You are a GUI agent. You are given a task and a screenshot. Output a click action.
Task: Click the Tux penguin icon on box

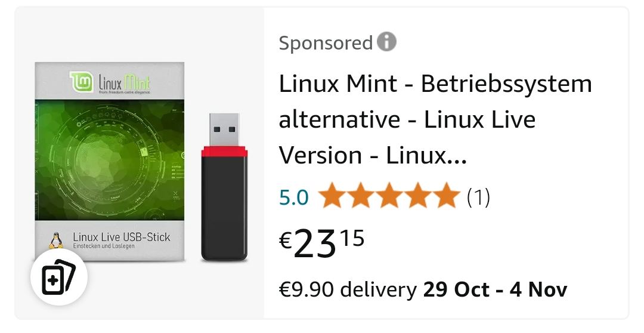click(x=57, y=240)
